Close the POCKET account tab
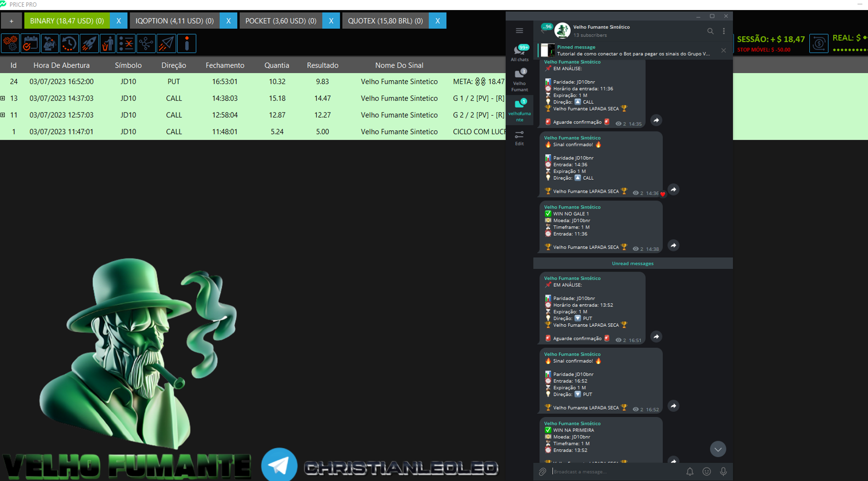The image size is (868, 481). [331, 21]
